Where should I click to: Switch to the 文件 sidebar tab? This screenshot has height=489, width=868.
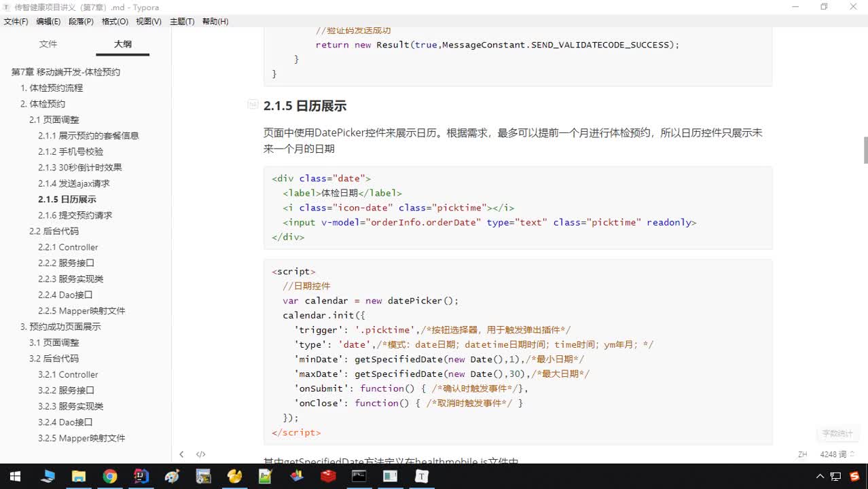click(48, 44)
